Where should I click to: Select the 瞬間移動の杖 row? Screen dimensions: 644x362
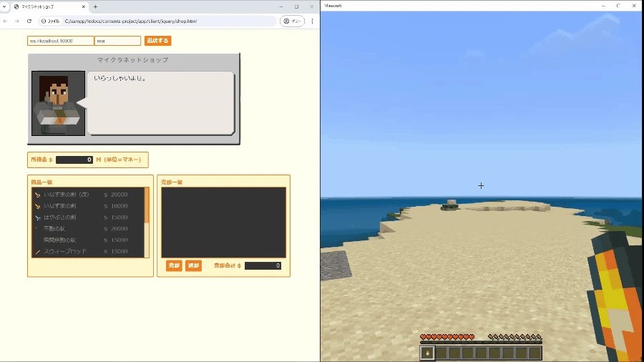pyautogui.click(x=88, y=240)
